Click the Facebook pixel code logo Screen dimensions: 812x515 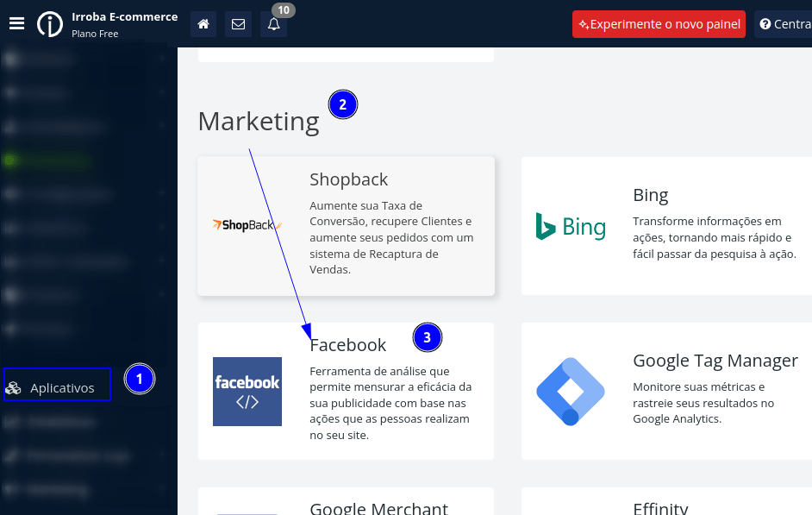click(x=247, y=391)
